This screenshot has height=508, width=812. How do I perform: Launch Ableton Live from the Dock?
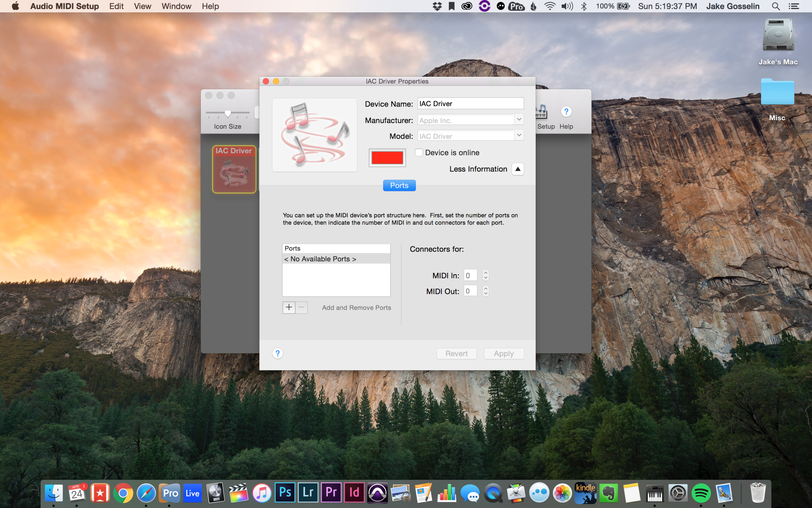[192, 493]
